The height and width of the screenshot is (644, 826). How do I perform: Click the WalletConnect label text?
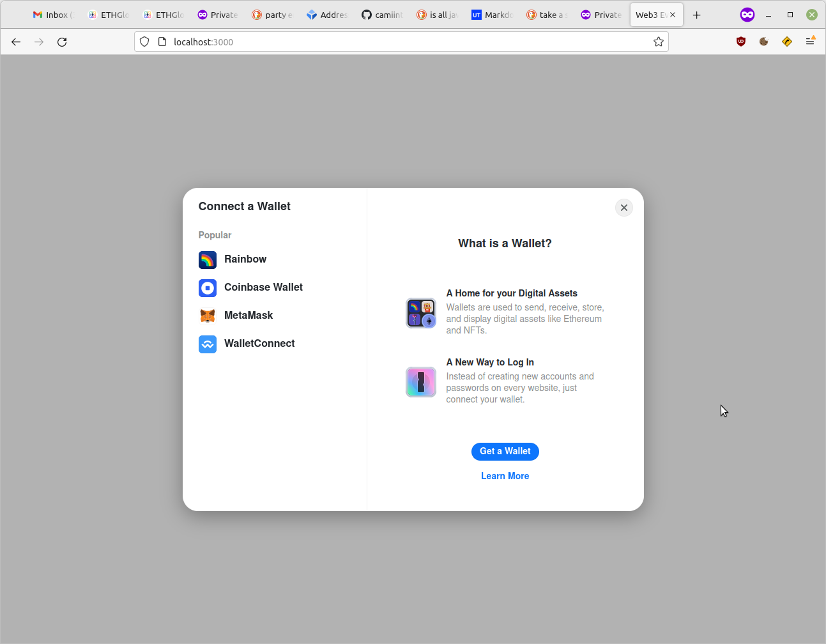point(259,344)
